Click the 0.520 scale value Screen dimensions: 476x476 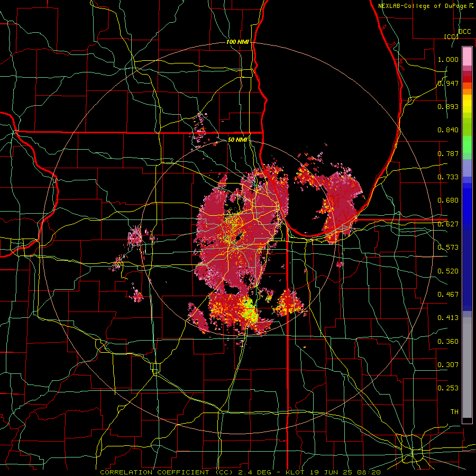[448, 271]
